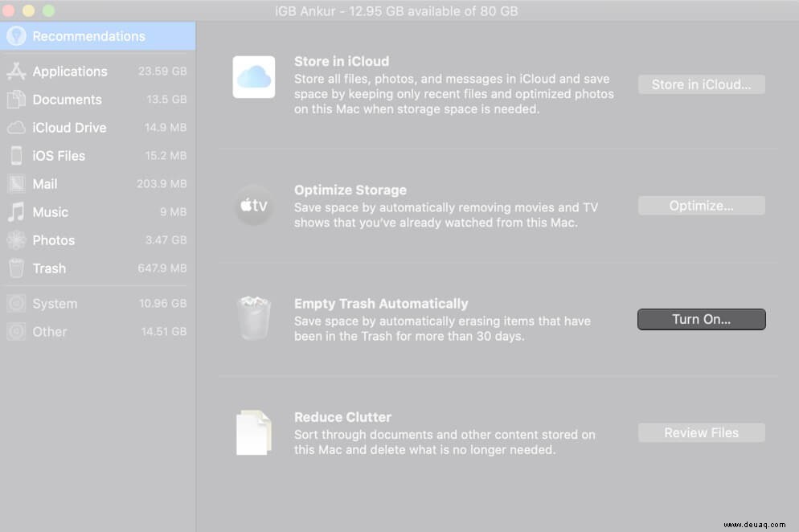Click the Optimize Storage heading
Screen dimensions: 799x532
350,190
